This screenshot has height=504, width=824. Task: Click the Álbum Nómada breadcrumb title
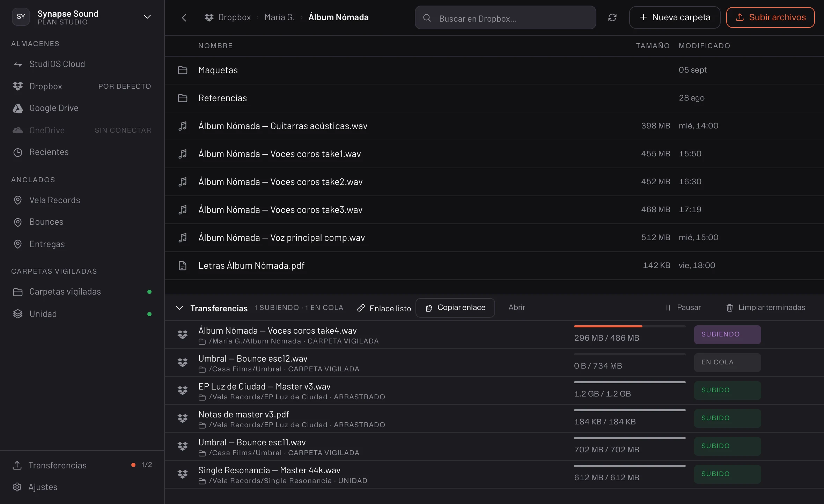[338, 17]
